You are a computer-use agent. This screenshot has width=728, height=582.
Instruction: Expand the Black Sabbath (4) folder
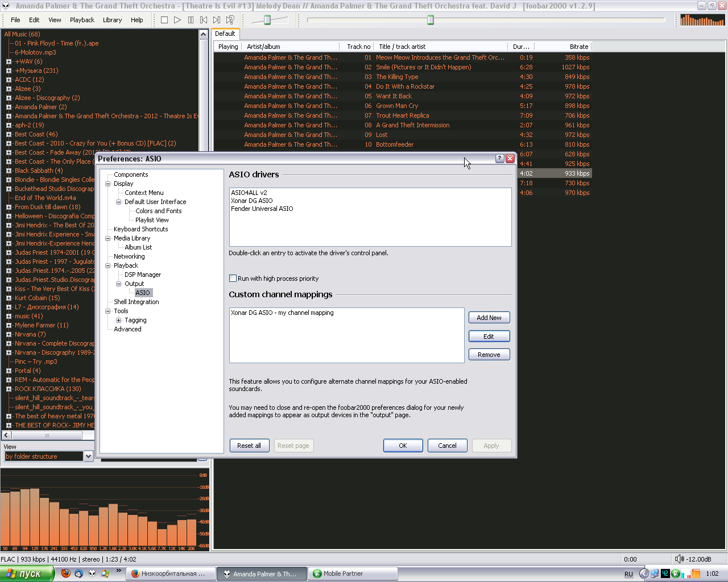pyautogui.click(x=9, y=171)
